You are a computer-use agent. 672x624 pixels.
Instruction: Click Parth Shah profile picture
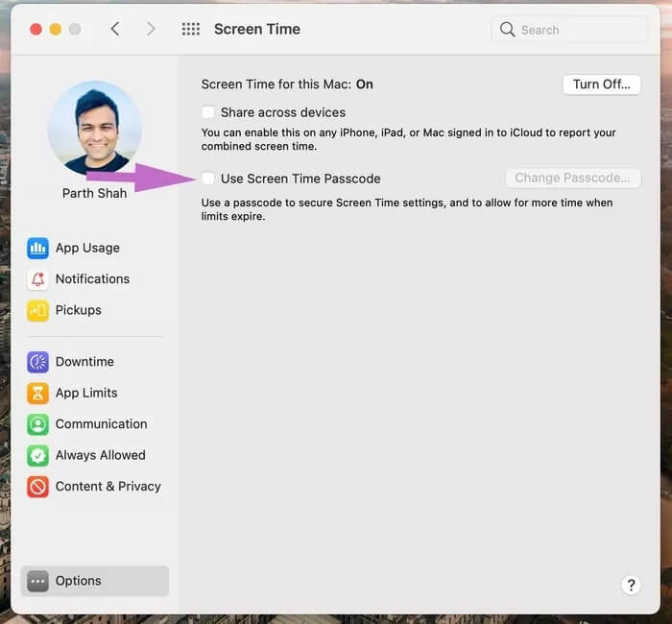coord(94,129)
